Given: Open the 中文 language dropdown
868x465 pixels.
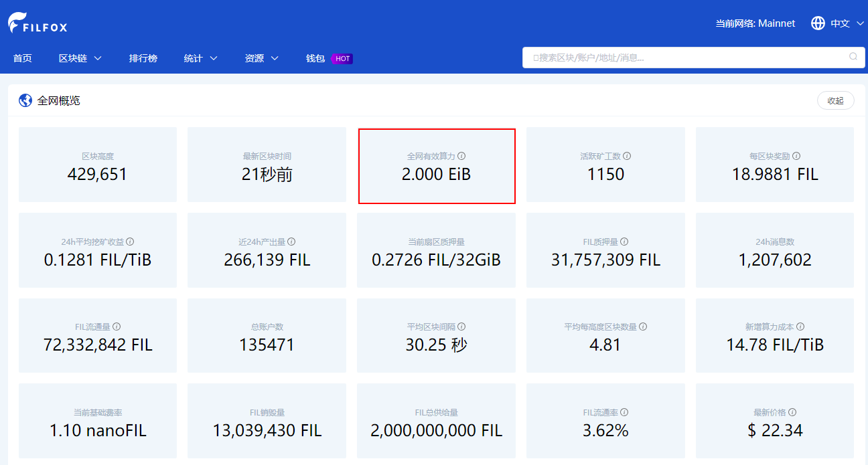Looking at the screenshot, I should (x=847, y=23).
